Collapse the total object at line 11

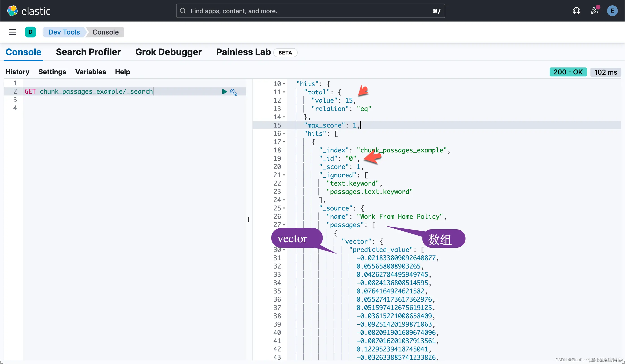point(284,92)
